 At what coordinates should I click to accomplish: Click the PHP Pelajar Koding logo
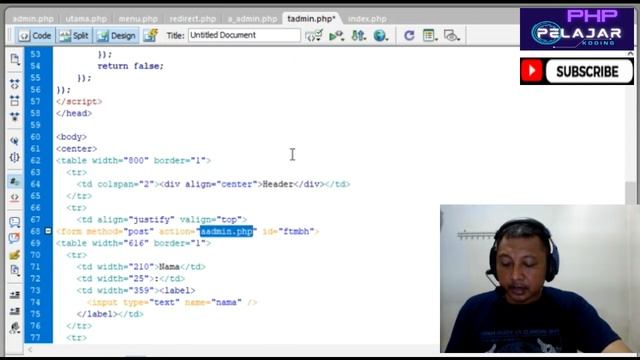point(577,29)
